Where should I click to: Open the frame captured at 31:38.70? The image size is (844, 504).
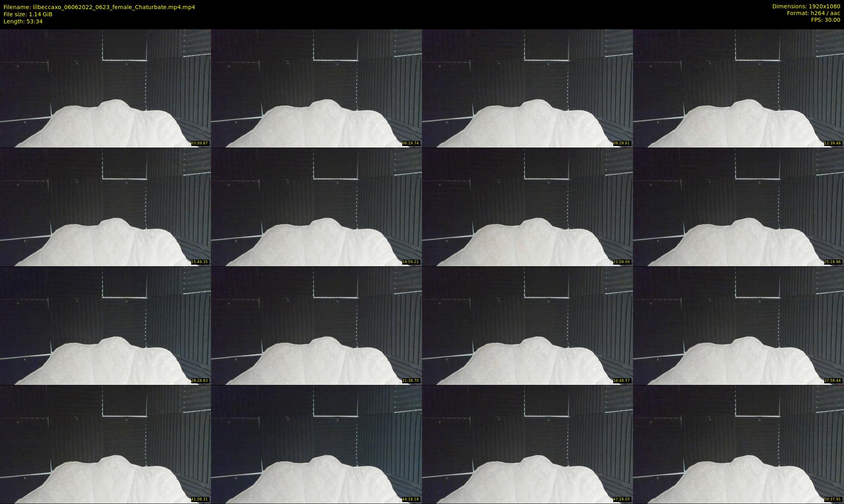[x=316, y=326]
